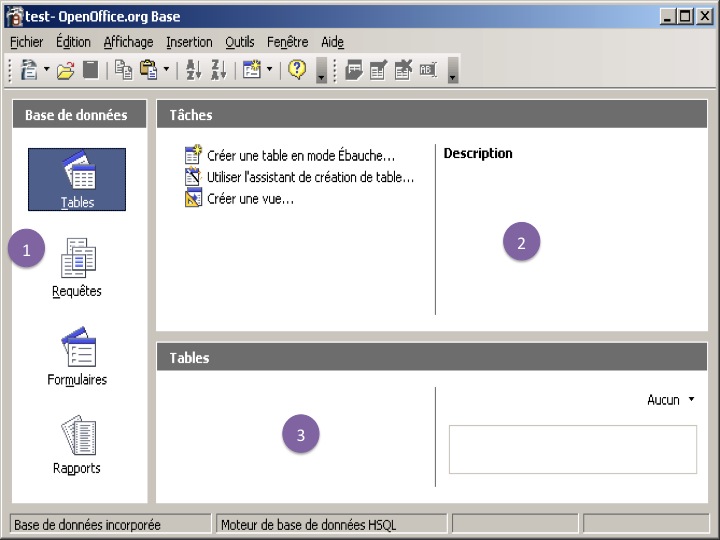Viewport: 720px width, 540px height.
Task: Click the Open database object icon
Action: pos(354,70)
